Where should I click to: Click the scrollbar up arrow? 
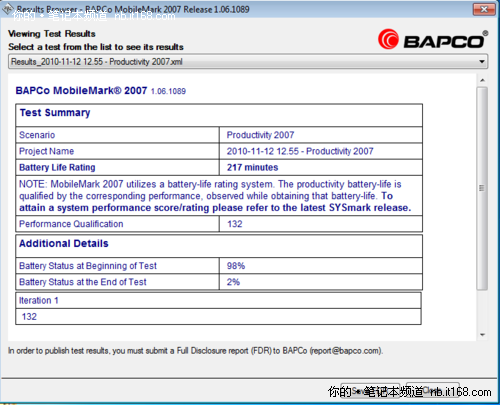482,80
